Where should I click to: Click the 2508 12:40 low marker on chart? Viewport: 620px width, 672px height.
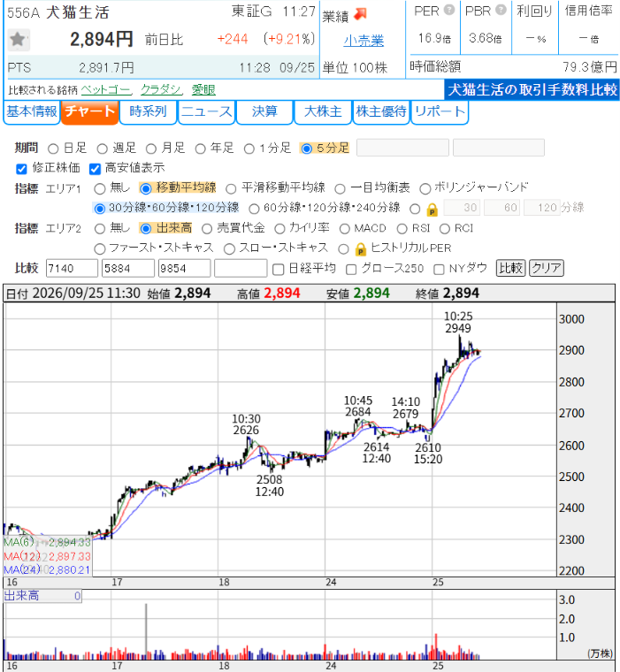pos(270,485)
